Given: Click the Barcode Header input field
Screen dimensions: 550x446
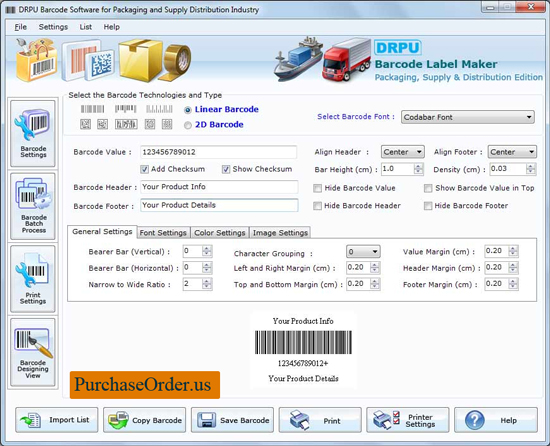Looking at the screenshot, I should (x=219, y=187).
